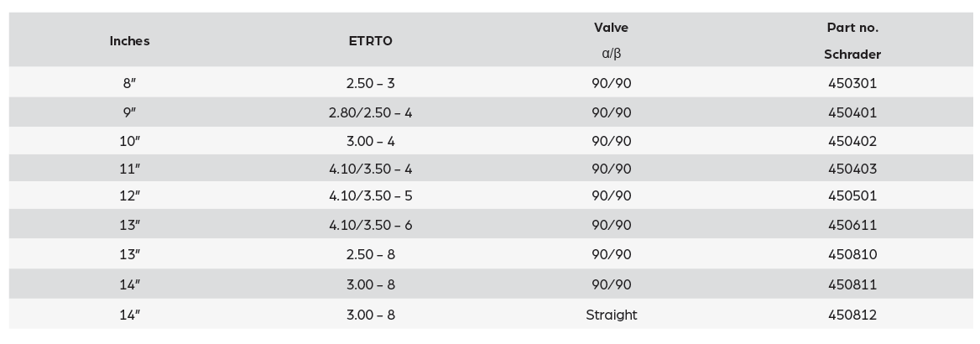
Task: Click part number 450401
Action: point(852,112)
